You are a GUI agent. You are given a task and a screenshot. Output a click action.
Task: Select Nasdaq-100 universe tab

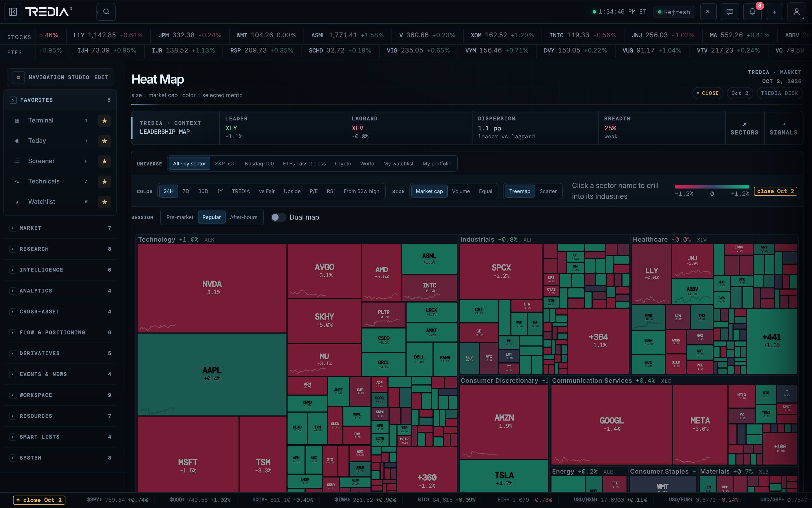(259, 164)
